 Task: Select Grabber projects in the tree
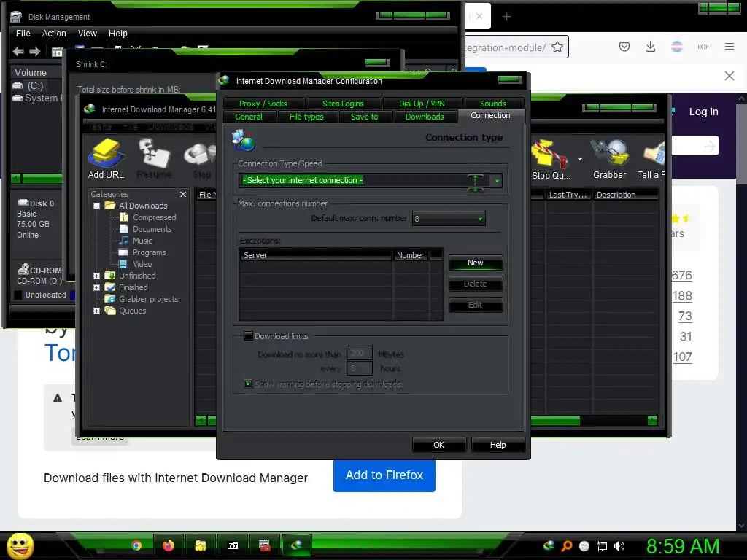(x=148, y=299)
